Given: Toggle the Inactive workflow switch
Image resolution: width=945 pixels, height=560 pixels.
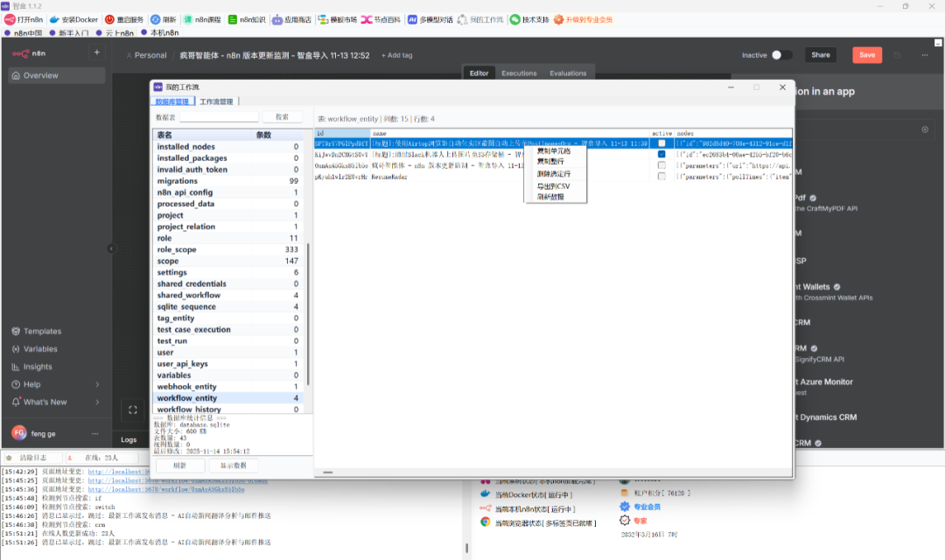Looking at the screenshot, I should point(781,55).
